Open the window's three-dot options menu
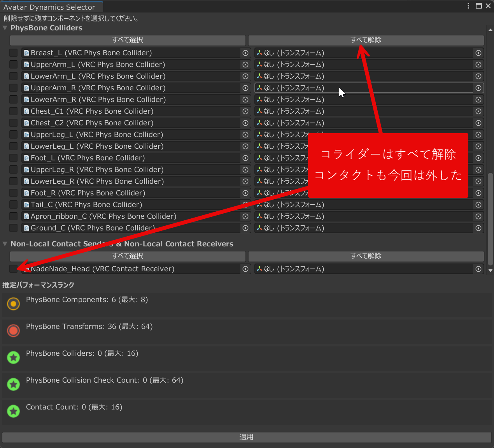Viewport: 494px width, 448px height. (x=468, y=6)
